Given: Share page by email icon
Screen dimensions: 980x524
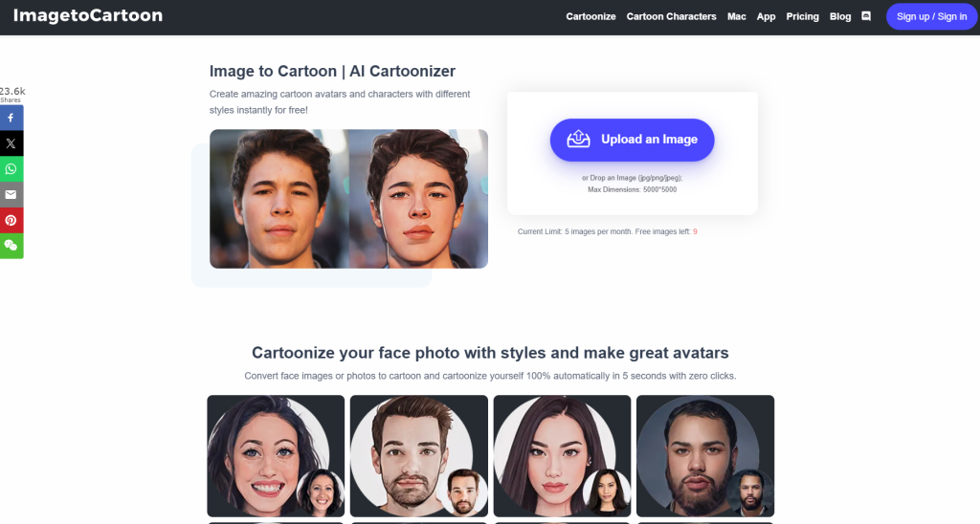Looking at the screenshot, I should click(x=11, y=195).
